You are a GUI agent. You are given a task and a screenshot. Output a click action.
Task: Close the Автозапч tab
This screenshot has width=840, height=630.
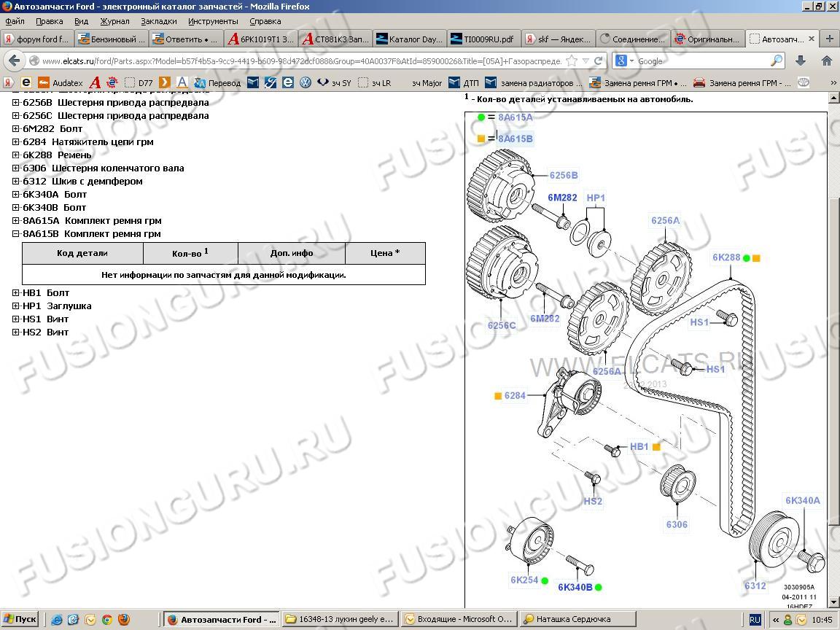pos(811,39)
